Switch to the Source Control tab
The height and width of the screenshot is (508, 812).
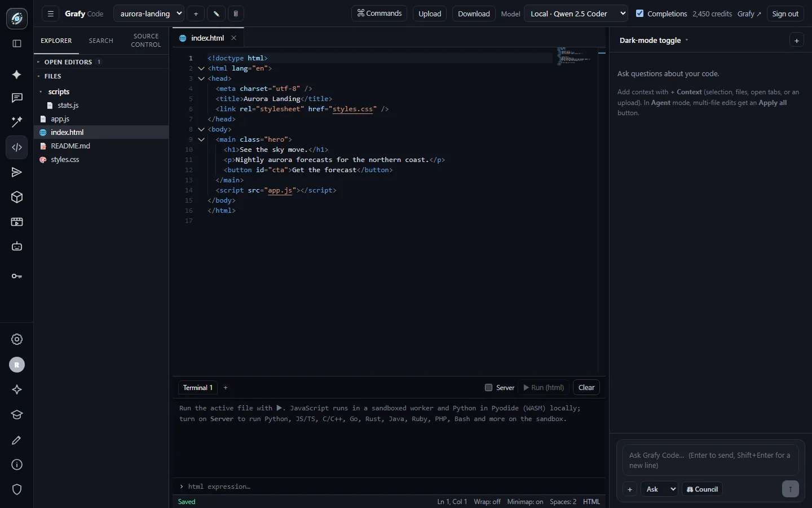(x=146, y=41)
